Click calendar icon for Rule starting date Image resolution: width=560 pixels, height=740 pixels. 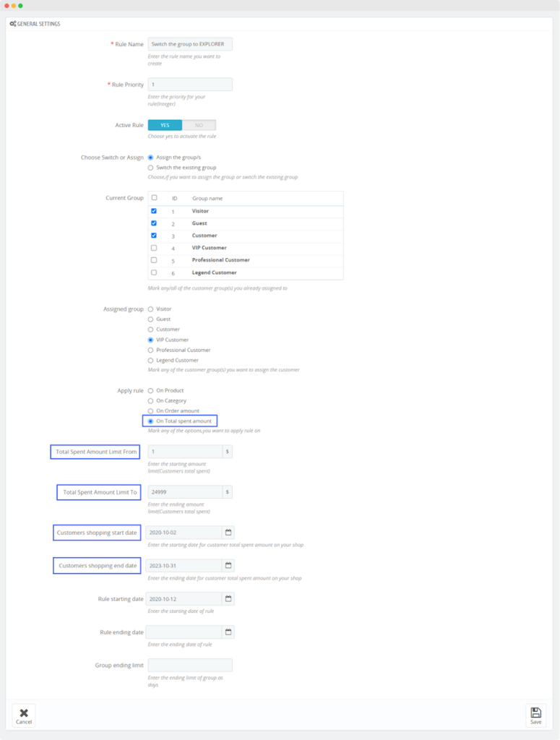(x=228, y=599)
